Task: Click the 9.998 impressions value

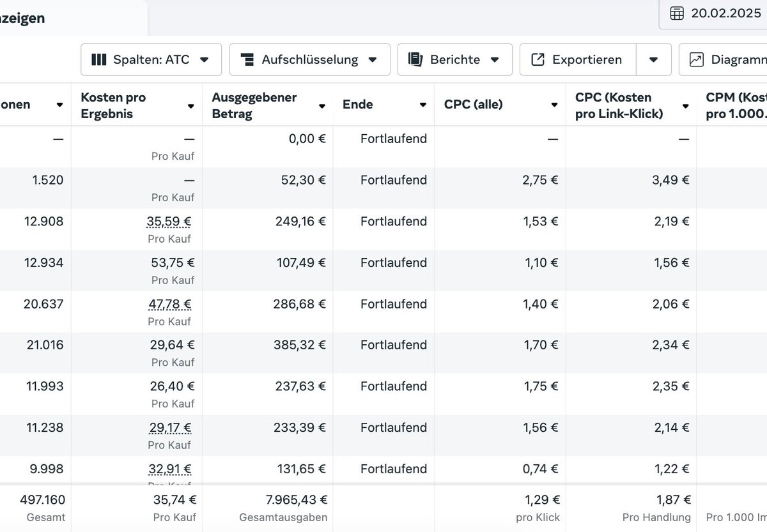Action: (x=47, y=468)
